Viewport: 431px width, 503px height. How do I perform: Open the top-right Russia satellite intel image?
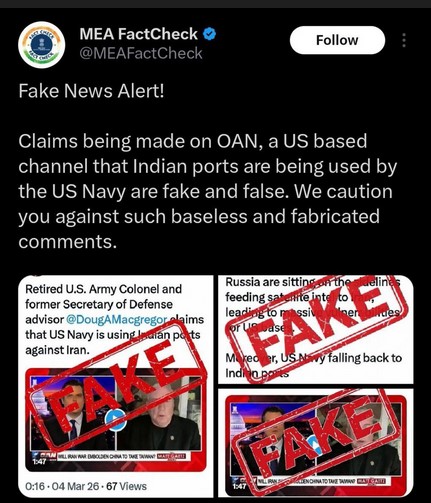click(316, 329)
